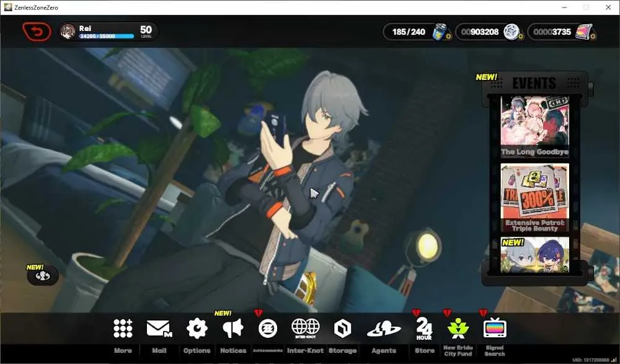This screenshot has width=620, height=364.
Task: Open Notices megaphone icon
Action: (233, 328)
